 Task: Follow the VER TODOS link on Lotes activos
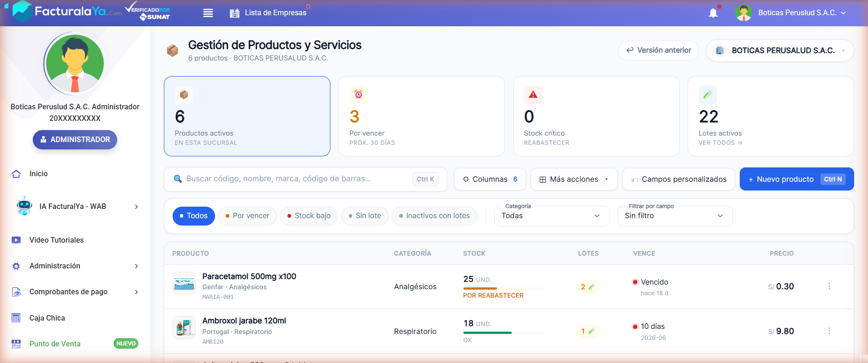point(720,143)
